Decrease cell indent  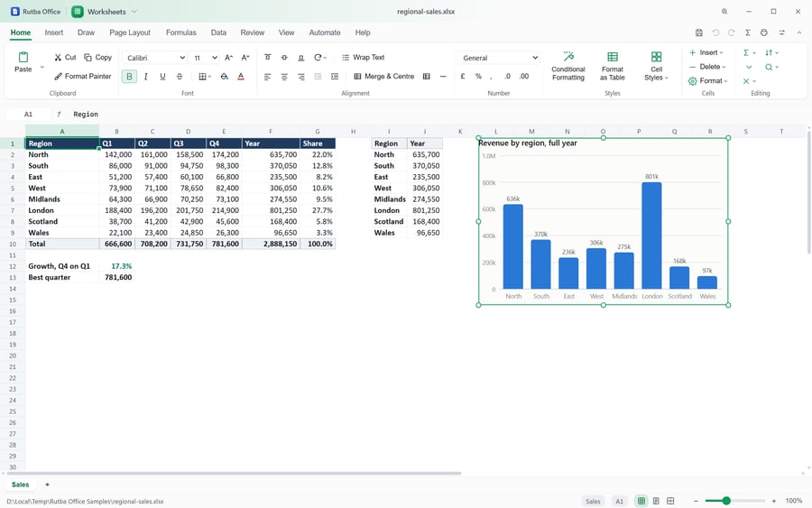pyautogui.click(x=318, y=77)
